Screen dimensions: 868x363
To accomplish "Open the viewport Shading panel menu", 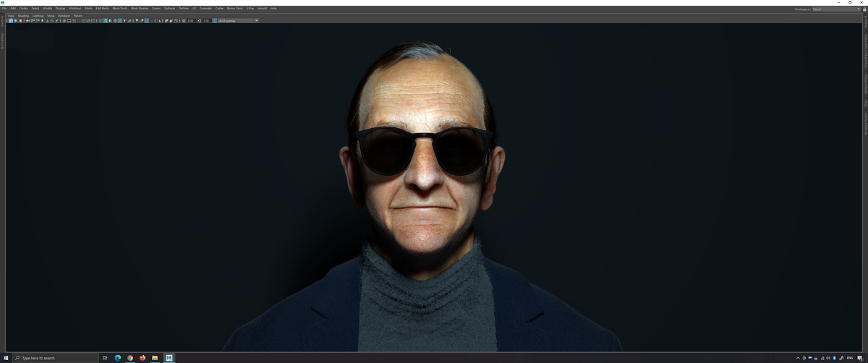I will 23,15.
